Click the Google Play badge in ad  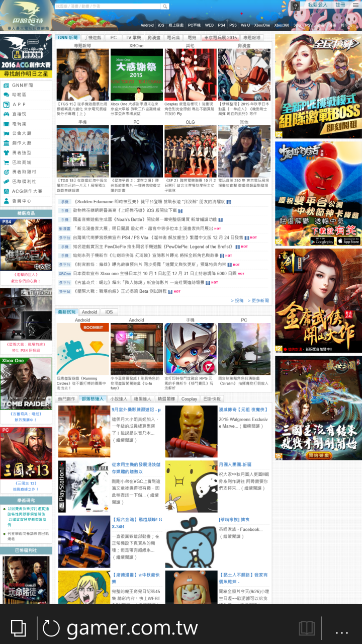click(322, 241)
